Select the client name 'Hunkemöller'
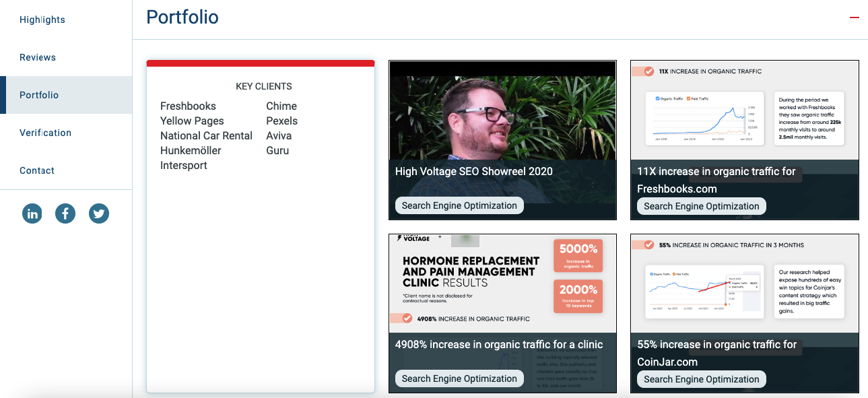868x398 pixels. click(191, 150)
